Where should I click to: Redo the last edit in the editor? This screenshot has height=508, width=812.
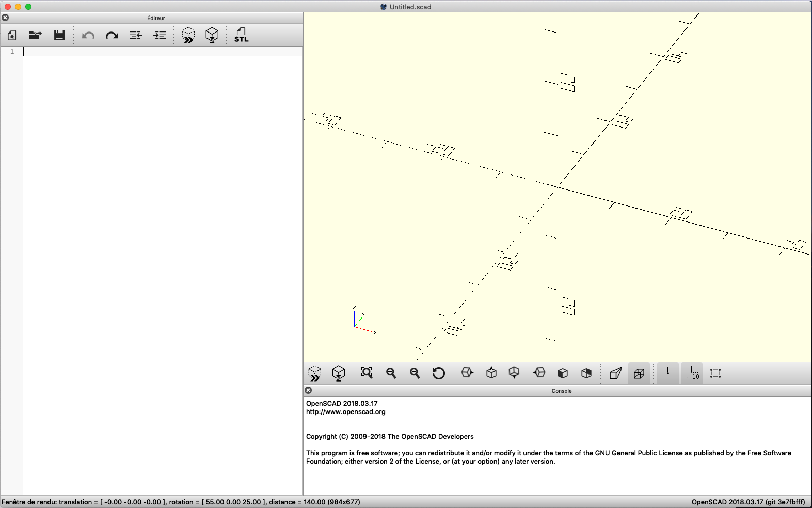pos(112,36)
